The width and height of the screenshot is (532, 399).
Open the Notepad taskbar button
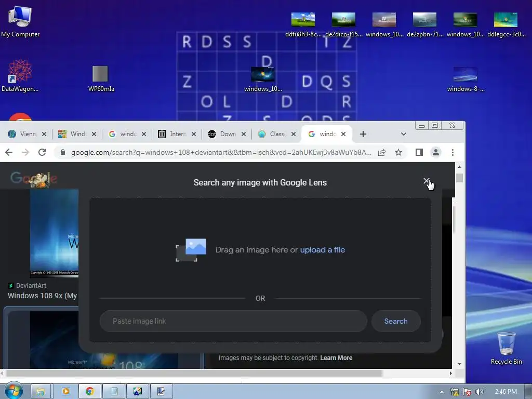click(114, 392)
